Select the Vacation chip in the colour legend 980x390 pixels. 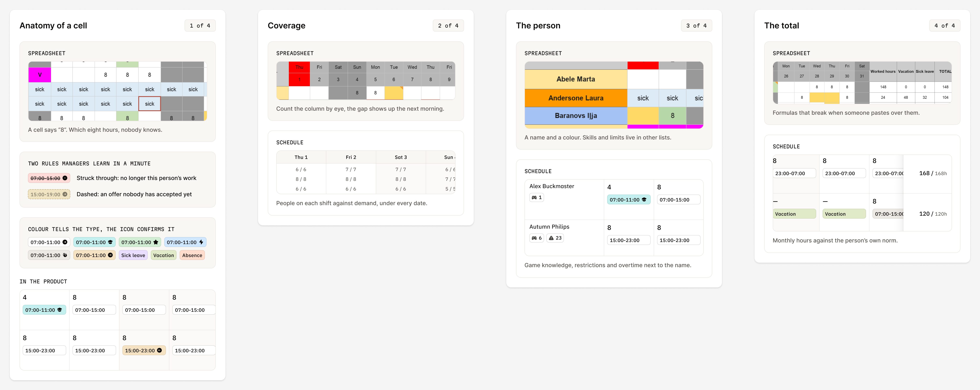click(x=164, y=255)
